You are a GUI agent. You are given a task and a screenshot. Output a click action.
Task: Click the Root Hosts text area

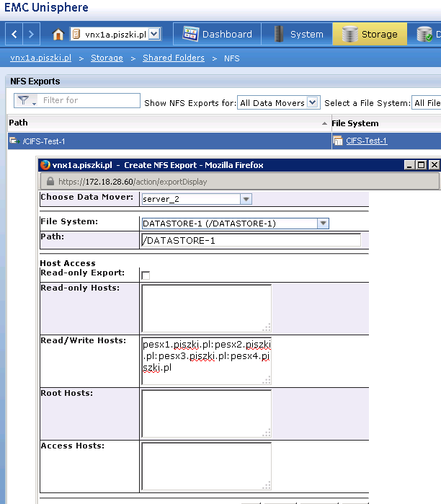(x=206, y=414)
